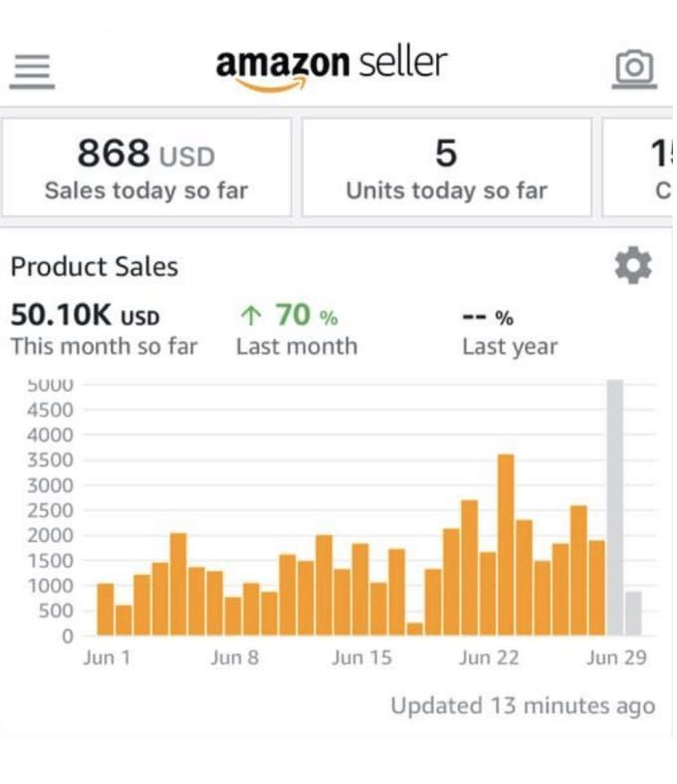Tap the first orange bar for Jun 1

point(105,609)
